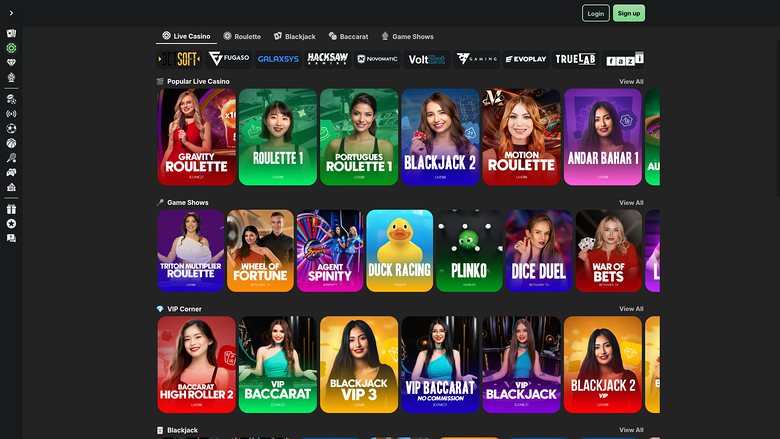Open the War of Bets game

608,251
